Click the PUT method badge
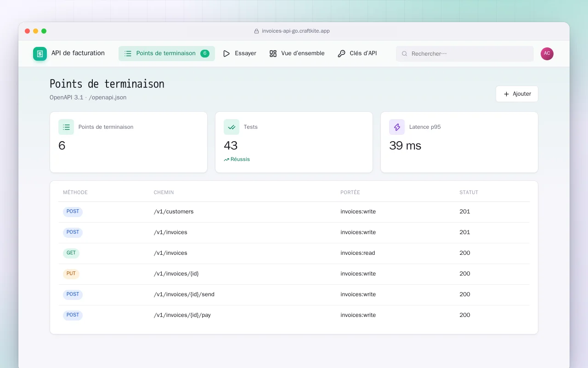 (x=71, y=274)
